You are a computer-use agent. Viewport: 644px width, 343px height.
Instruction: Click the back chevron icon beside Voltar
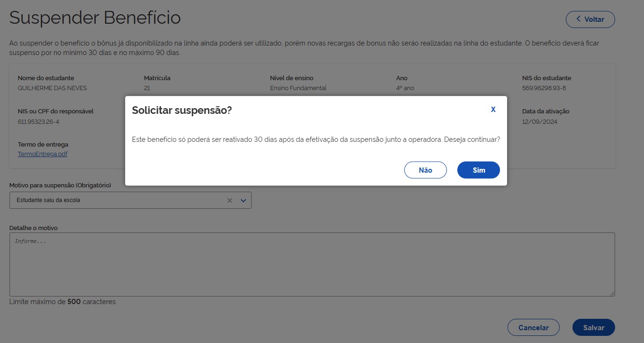(578, 19)
